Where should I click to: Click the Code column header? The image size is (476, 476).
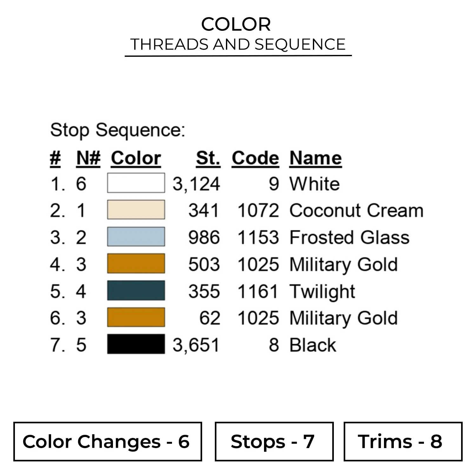[x=255, y=158]
